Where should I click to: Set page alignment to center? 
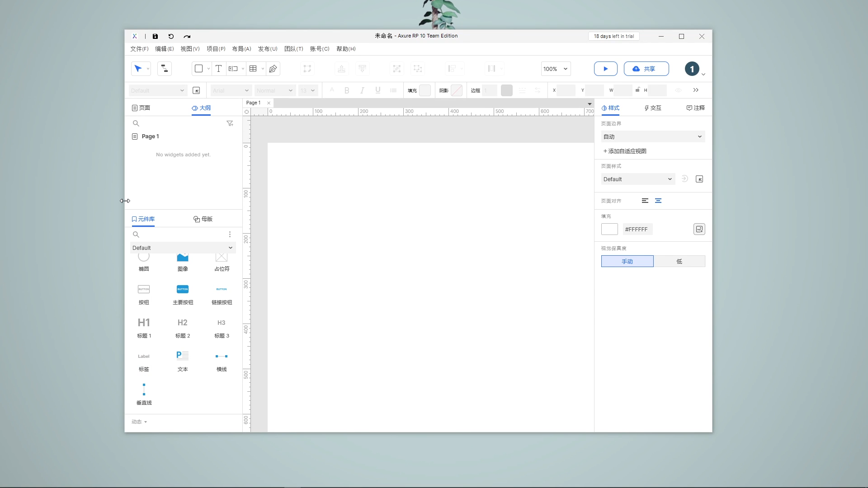click(658, 201)
